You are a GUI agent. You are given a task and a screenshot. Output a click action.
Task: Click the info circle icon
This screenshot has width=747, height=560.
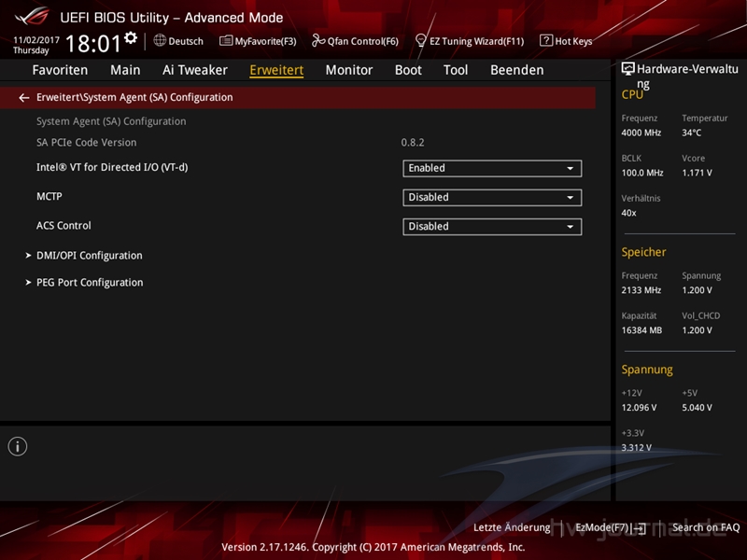[x=18, y=447]
